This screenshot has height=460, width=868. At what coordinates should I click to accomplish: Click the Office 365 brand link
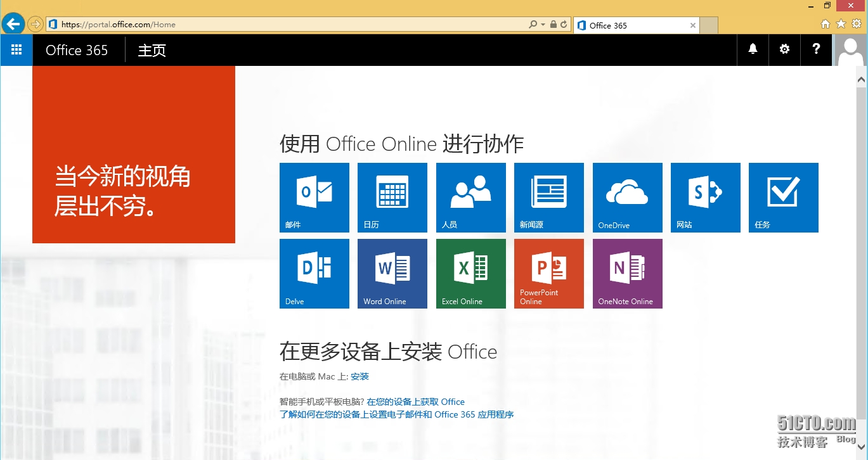(77, 50)
